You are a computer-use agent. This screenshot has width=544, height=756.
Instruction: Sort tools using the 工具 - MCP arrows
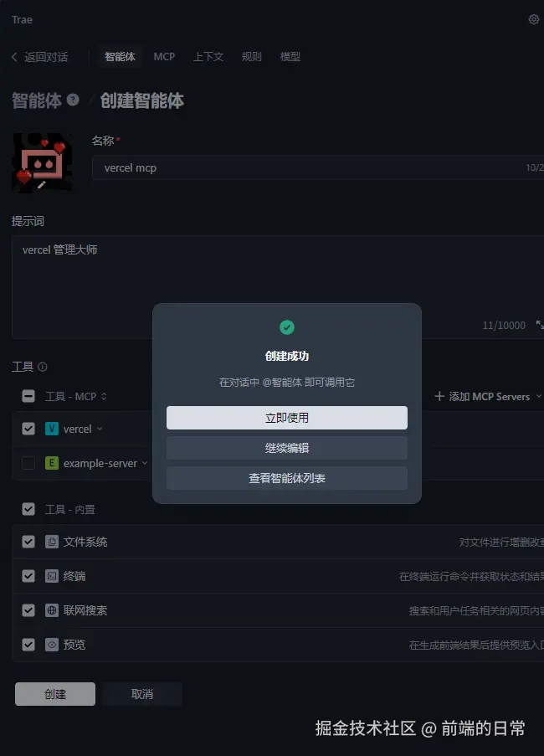[x=104, y=396]
